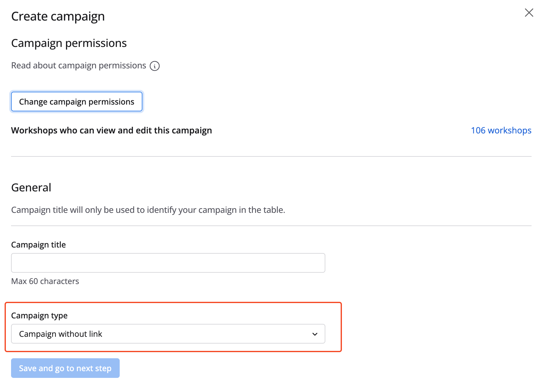Click the info icon beside campaign permissions
The height and width of the screenshot is (392, 542).
tap(155, 66)
